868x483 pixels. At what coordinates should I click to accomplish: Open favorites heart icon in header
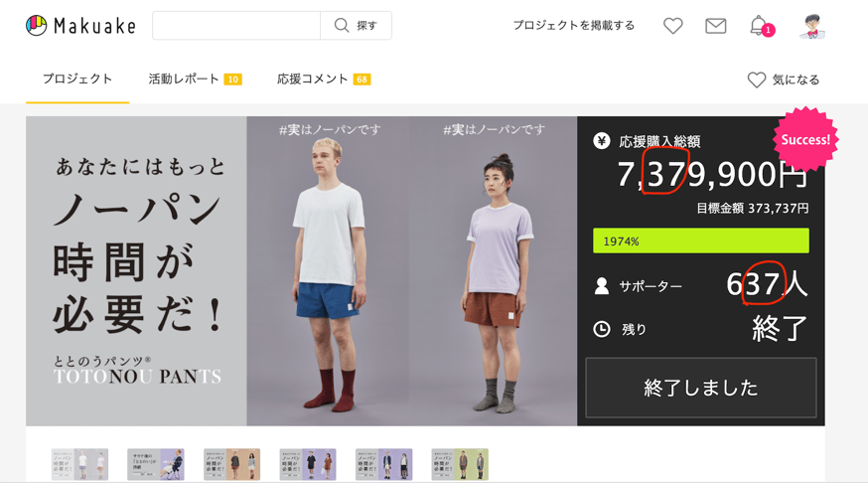coord(673,26)
